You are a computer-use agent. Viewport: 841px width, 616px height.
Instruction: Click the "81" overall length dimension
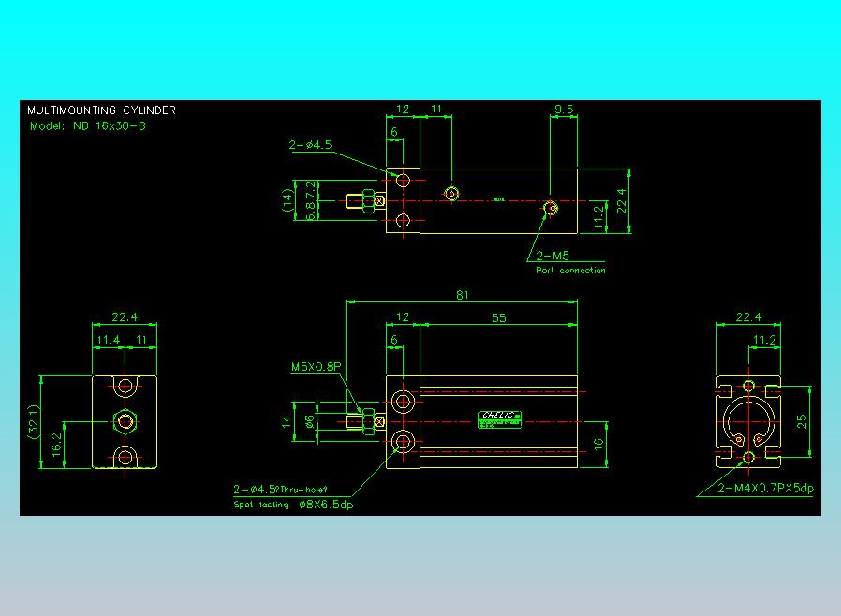pyautogui.click(x=463, y=295)
